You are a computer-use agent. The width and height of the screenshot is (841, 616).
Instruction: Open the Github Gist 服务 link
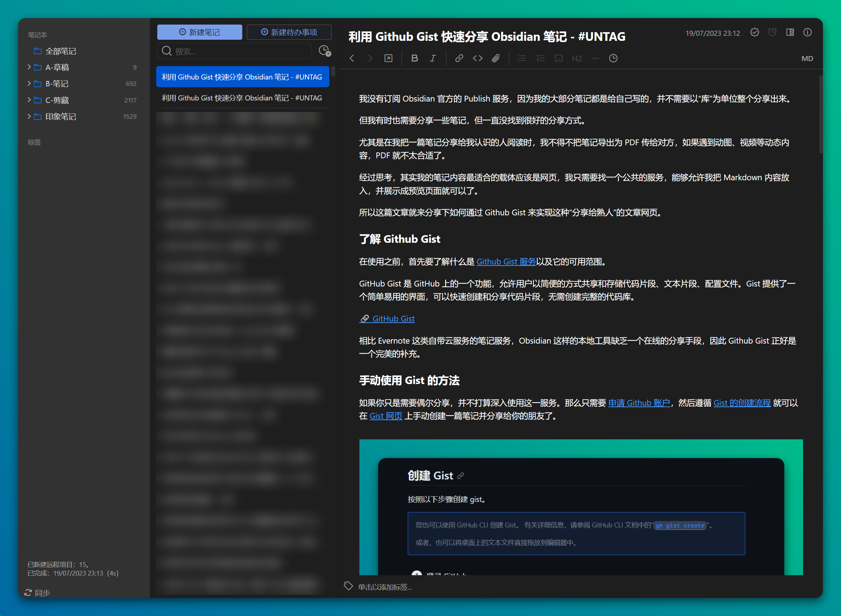[x=506, y=262]
